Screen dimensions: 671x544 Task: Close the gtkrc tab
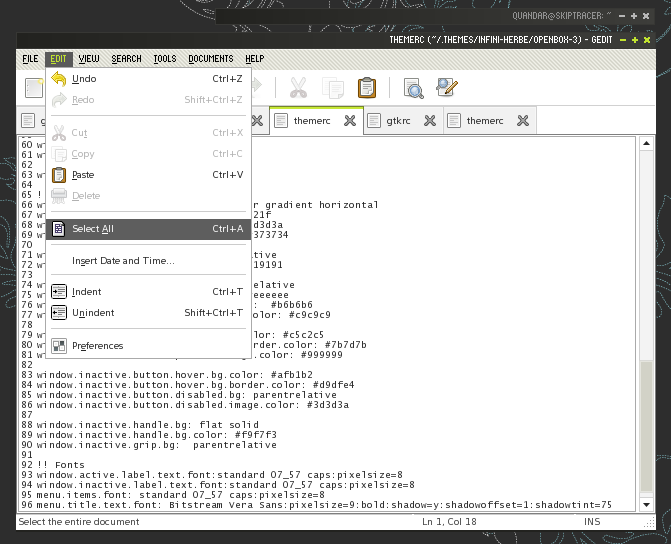coord(430,121)
